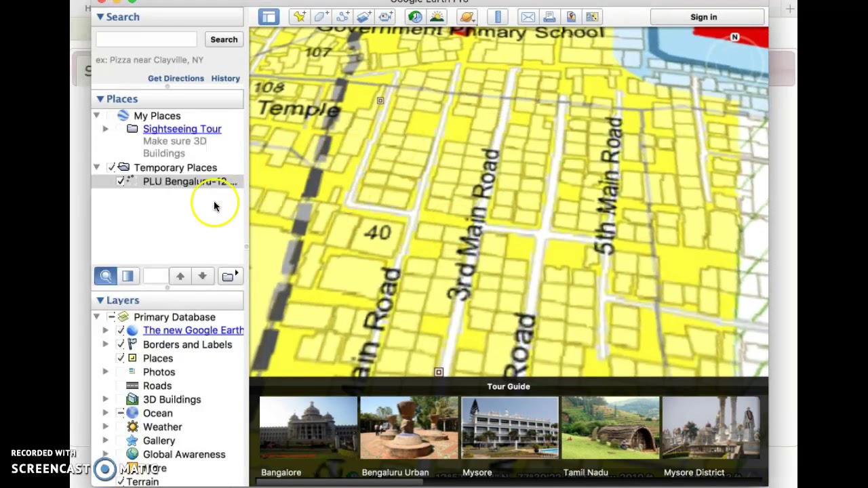The width and height of the screenshot is (868, 488).
Task: Open the Get Directions link
Action: (176, 79)
